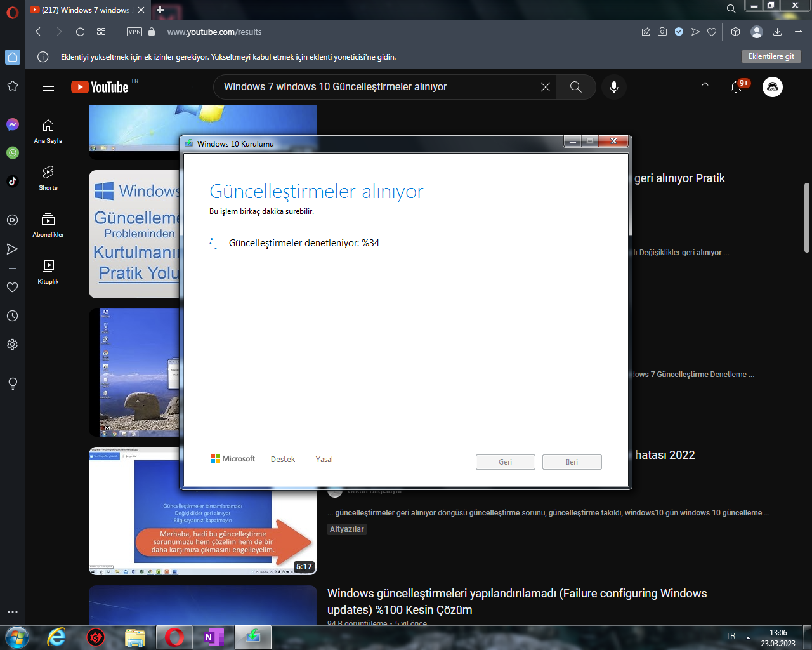Open Shorts in the YouTube sidebar

(48, 178)
